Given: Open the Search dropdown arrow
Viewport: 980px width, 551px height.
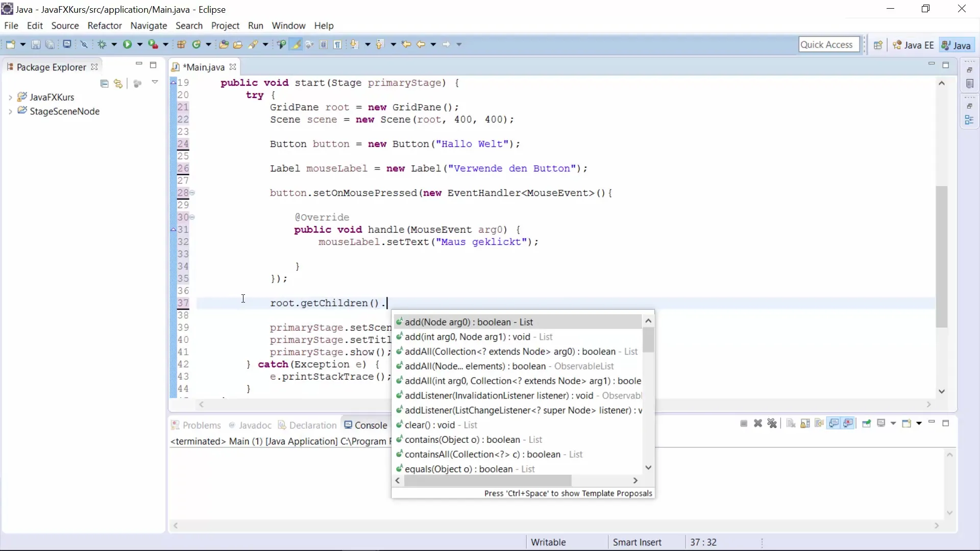Looking at the screenshot, I should 265,44.
